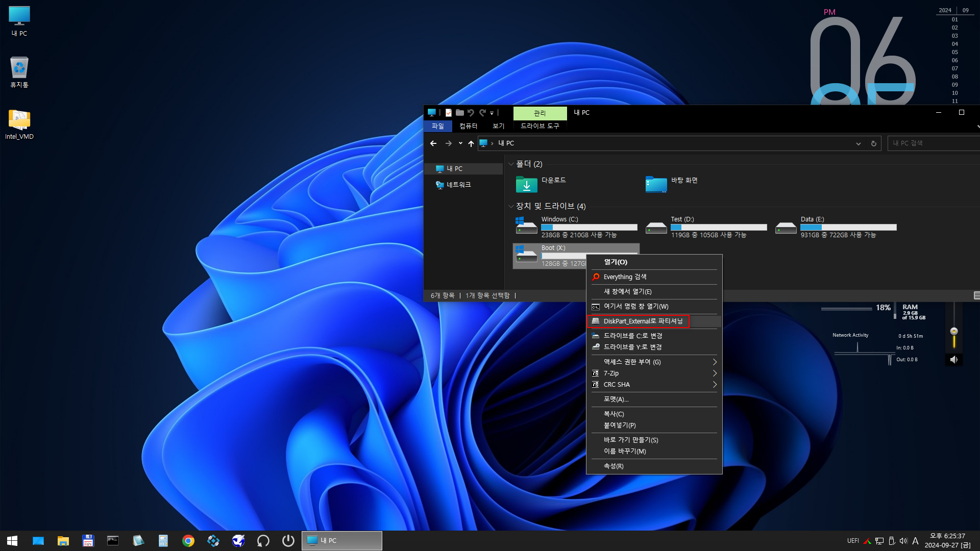Viewport: 980px width, 551px height.
Task: Click the network computer tray icon
Action: pos(879,541)
